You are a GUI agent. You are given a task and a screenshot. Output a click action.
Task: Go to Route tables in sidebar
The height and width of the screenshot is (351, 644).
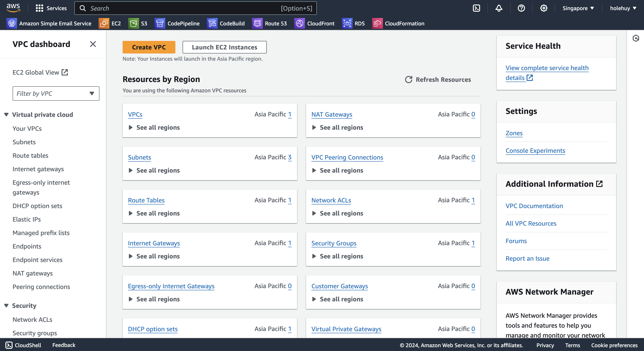pyautogui.click(x=30, y=156)
